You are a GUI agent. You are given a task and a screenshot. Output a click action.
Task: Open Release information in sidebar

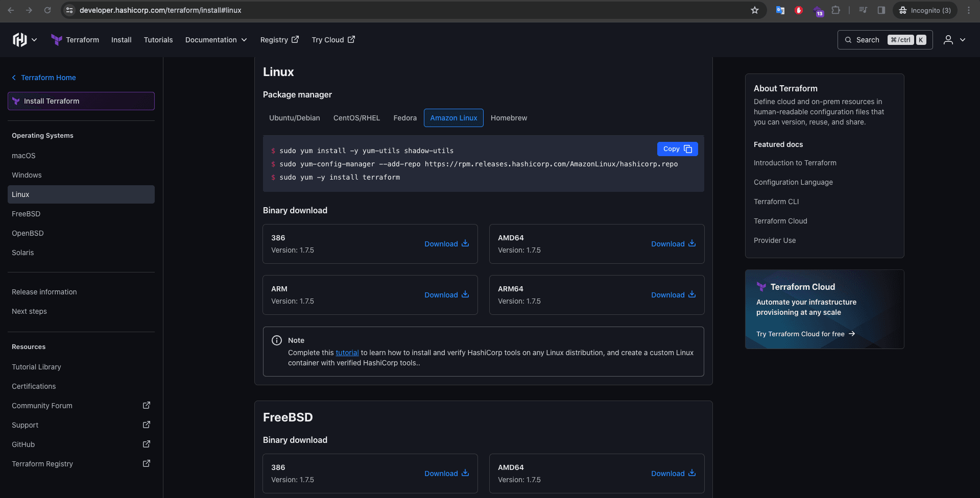tap(44, 292)
